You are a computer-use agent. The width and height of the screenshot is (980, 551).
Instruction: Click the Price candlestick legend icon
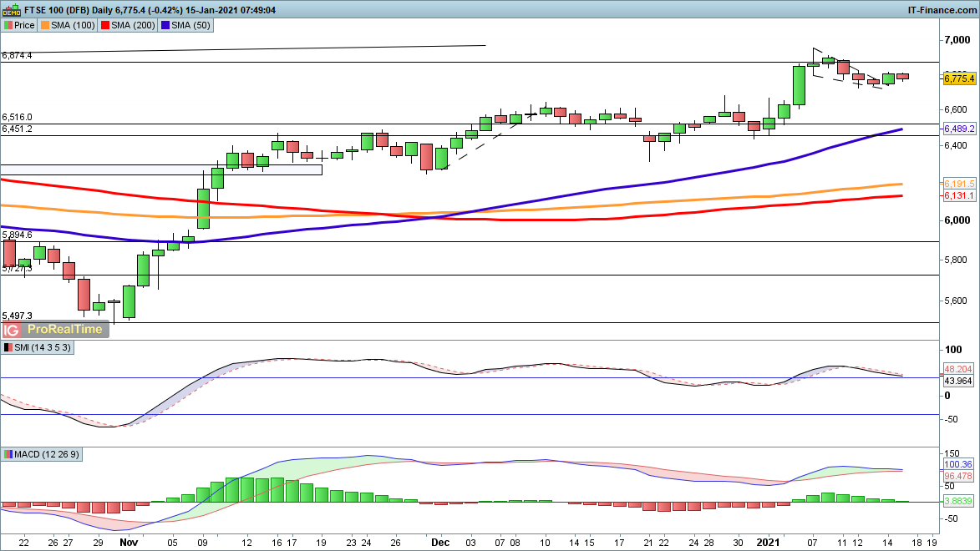(x=8, y=26)
